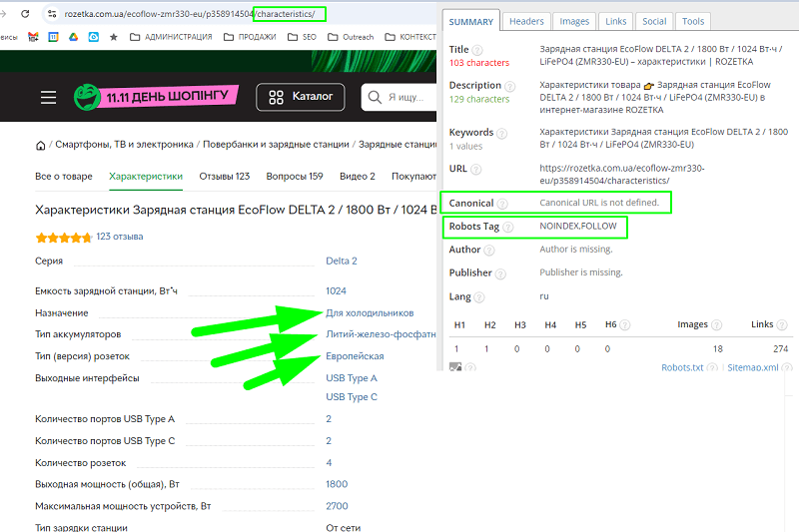Click Европейская socket type link

[355, 356]
